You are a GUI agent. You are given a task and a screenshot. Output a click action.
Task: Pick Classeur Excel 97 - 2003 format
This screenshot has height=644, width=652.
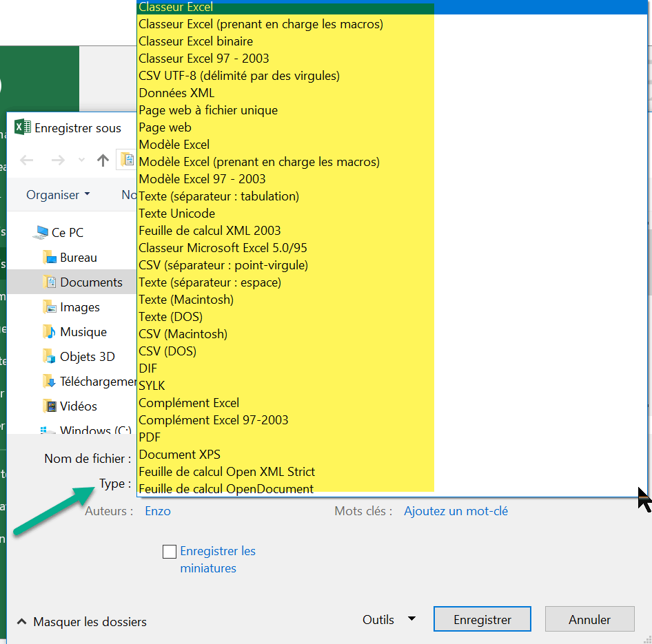(x=391, y=58)
